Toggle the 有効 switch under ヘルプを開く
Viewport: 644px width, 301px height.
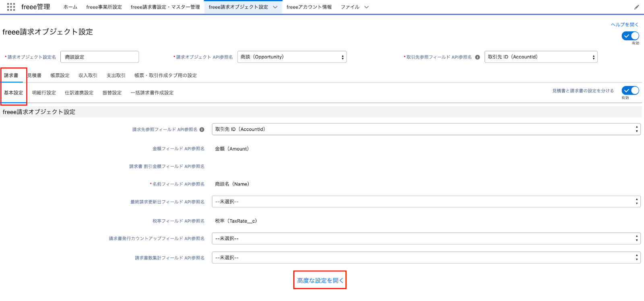pos(630,36)
